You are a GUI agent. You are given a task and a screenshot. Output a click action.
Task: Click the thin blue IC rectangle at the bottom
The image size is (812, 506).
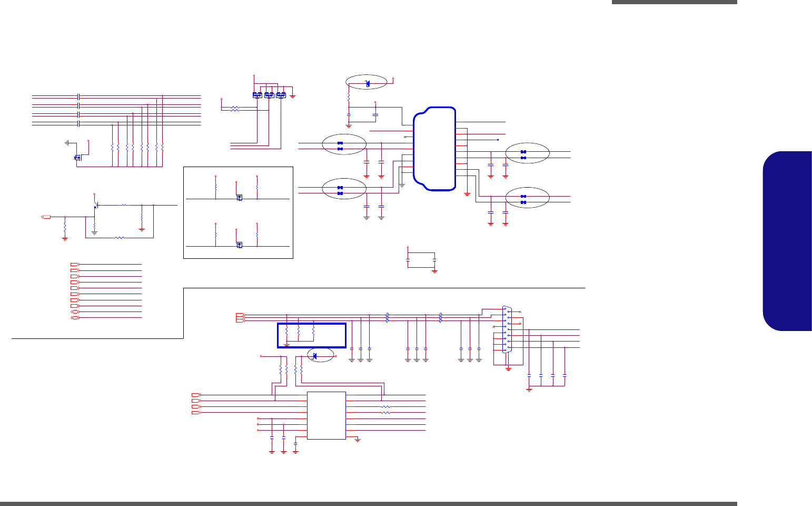(x=326, y=415)
